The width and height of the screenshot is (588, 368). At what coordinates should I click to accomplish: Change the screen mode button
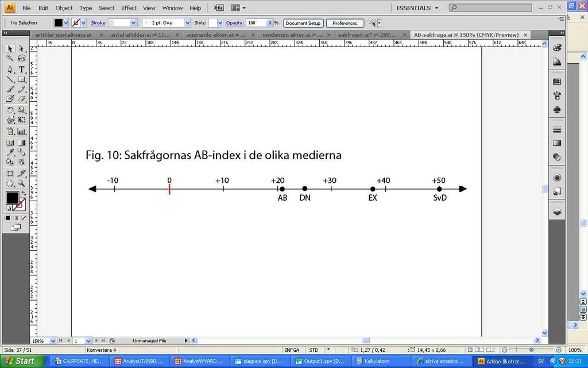click(16, 228)
